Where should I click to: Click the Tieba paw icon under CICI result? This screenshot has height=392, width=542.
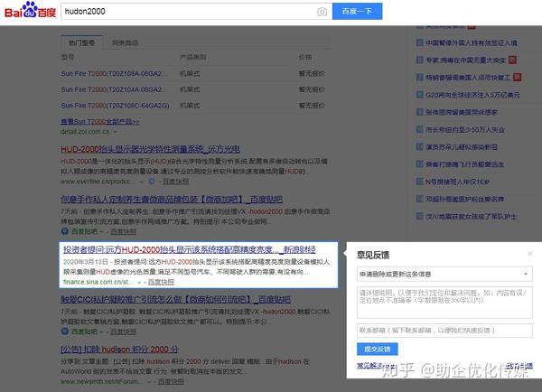(65, 331)
